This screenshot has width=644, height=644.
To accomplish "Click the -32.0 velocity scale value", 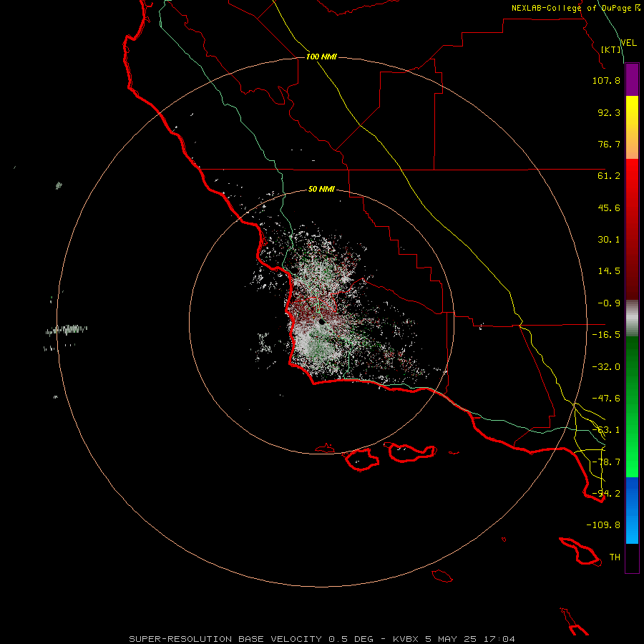I will [606, 367].
